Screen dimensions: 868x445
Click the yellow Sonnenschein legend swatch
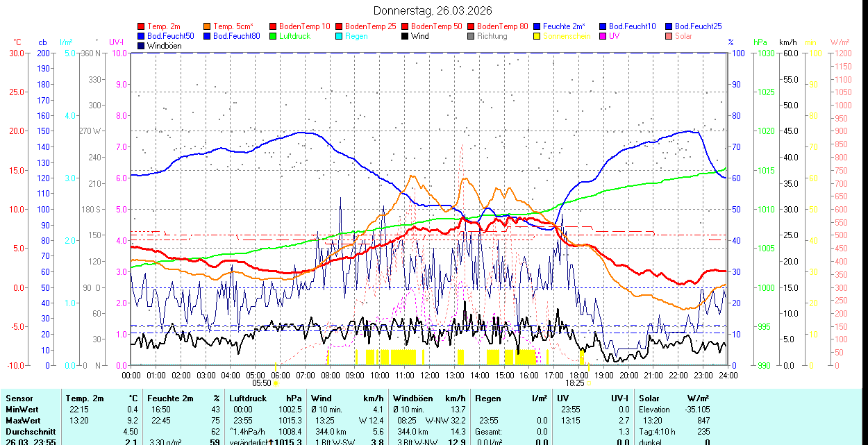537,36
